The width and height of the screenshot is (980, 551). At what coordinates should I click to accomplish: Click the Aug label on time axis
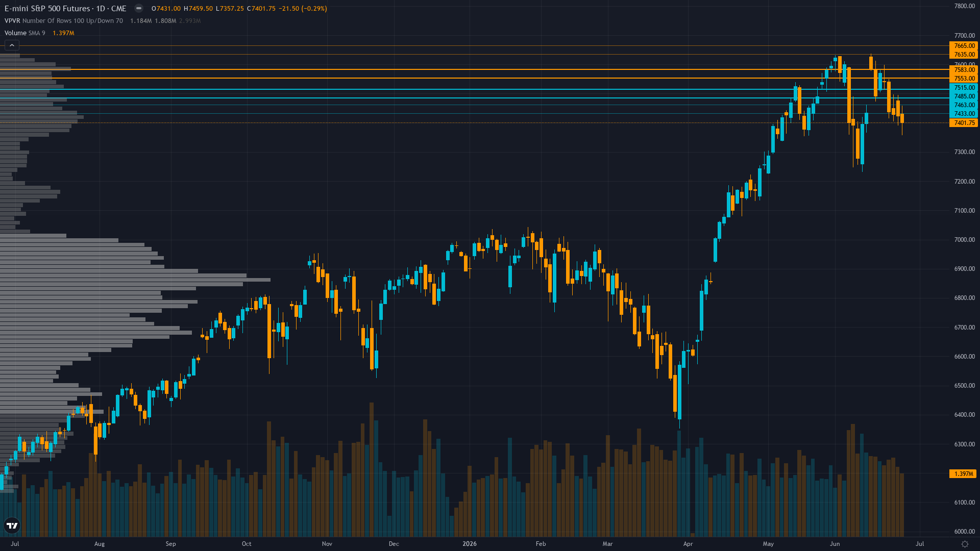point(100,544)
